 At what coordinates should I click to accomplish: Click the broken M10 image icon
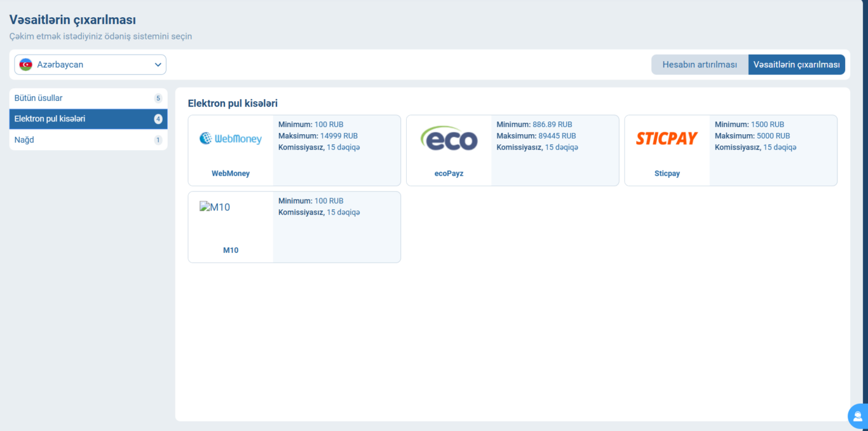205,207
